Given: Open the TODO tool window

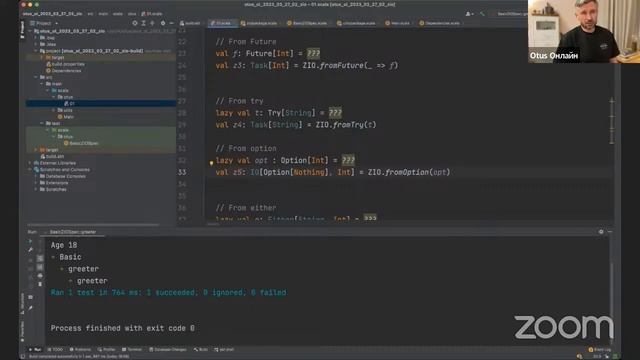Looking at the screenshot, I should click(56, 350).
